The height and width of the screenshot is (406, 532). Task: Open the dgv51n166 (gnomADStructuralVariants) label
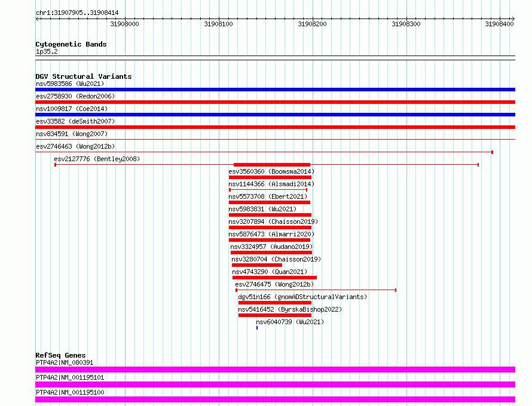pos(302,297)
